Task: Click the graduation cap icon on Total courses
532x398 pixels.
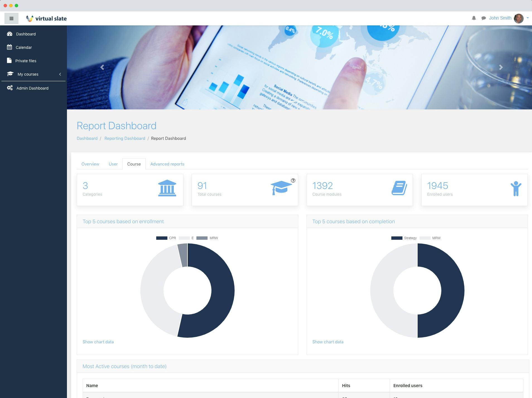Action: (x=281, y=188)
